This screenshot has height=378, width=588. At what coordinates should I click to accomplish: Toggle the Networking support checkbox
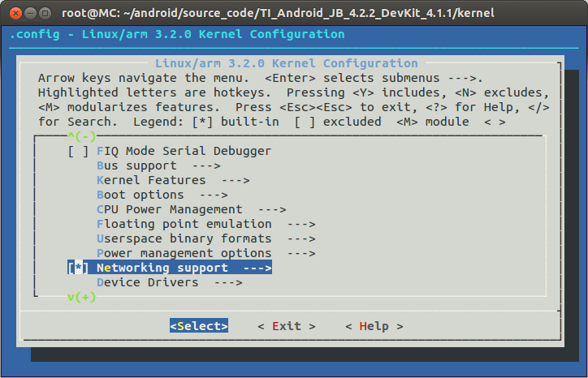click(x=78, y=268)
